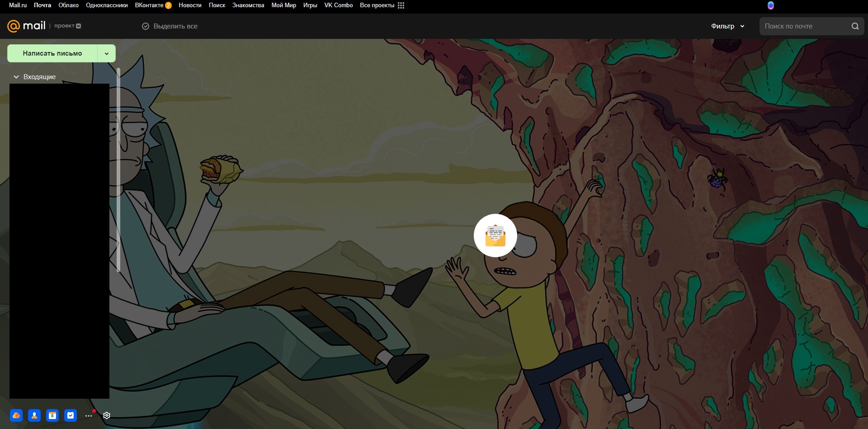The width and height of the screenshot is (868, 429).
Task: Open Mail.ru portal link
Action: 18,5
